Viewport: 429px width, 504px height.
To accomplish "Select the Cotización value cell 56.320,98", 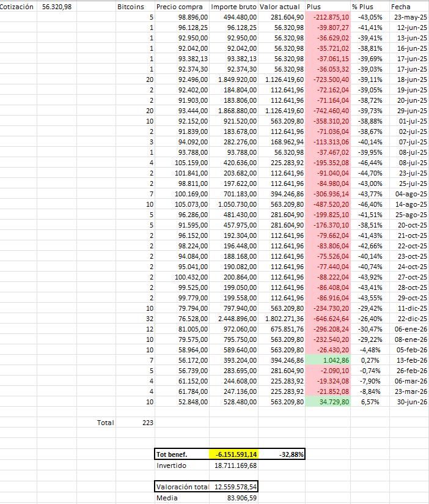I will tap(56, 7).
